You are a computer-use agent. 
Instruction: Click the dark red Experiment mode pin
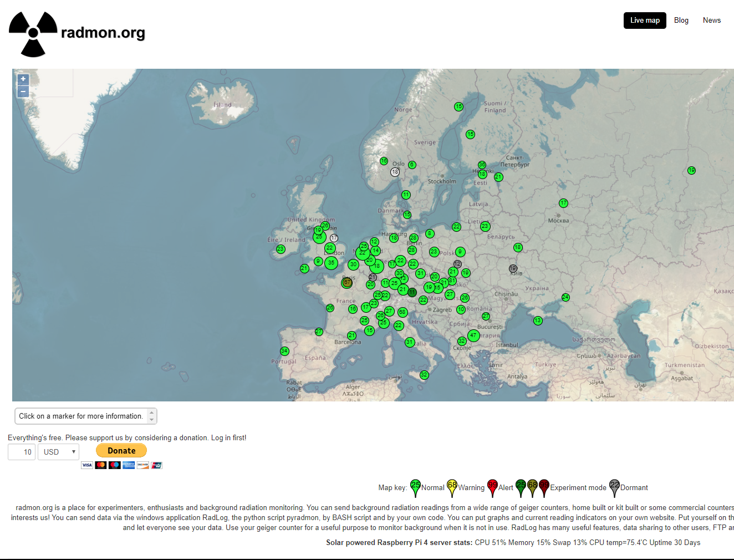[x=544, y=488]
